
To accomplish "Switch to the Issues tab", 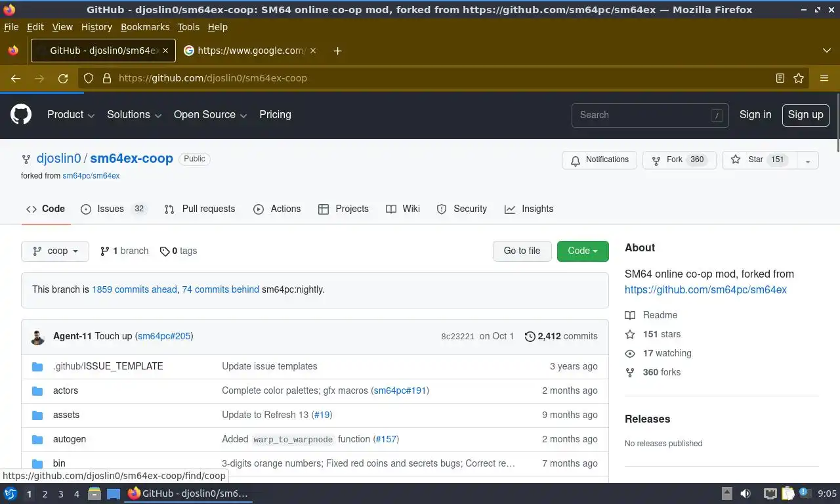I will [113, 209].
